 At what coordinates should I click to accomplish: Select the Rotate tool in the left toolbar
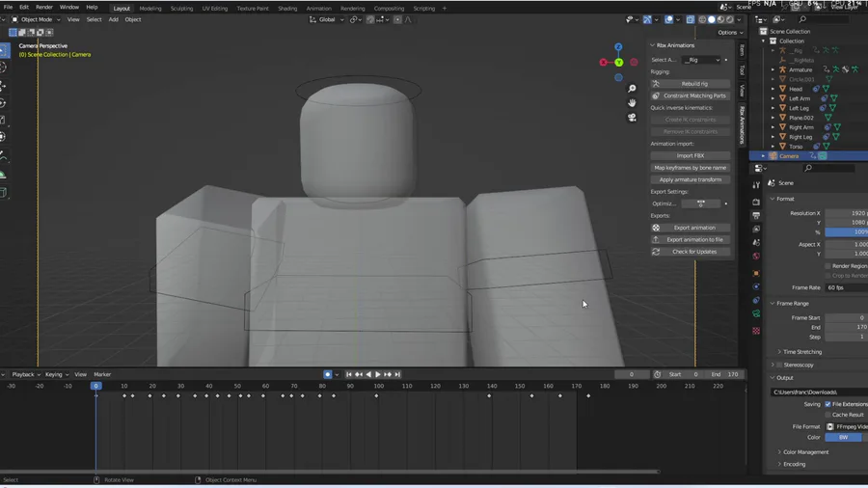point(3,103)
